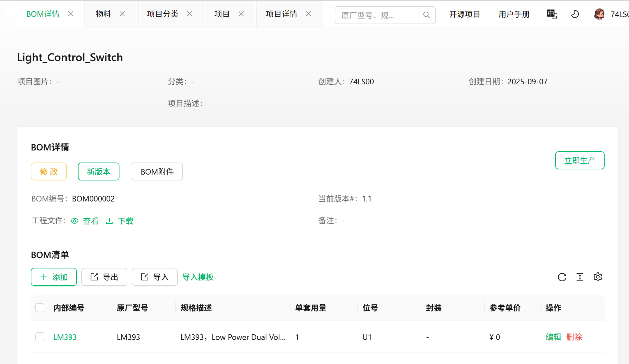Screen dimensions: 629x364
Task: Check the select-all header checkbox
Action: 40,308
